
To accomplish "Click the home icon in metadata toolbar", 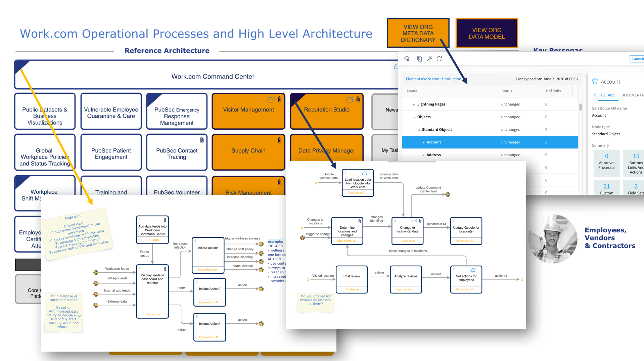I will [x=407, y=59].
